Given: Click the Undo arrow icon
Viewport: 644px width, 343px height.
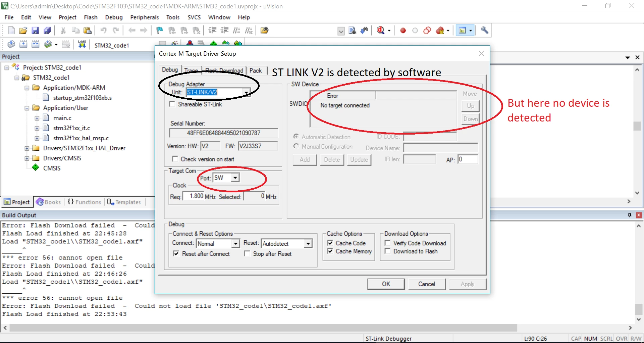Looking at the screenshot, I should (x=103, y=31).
